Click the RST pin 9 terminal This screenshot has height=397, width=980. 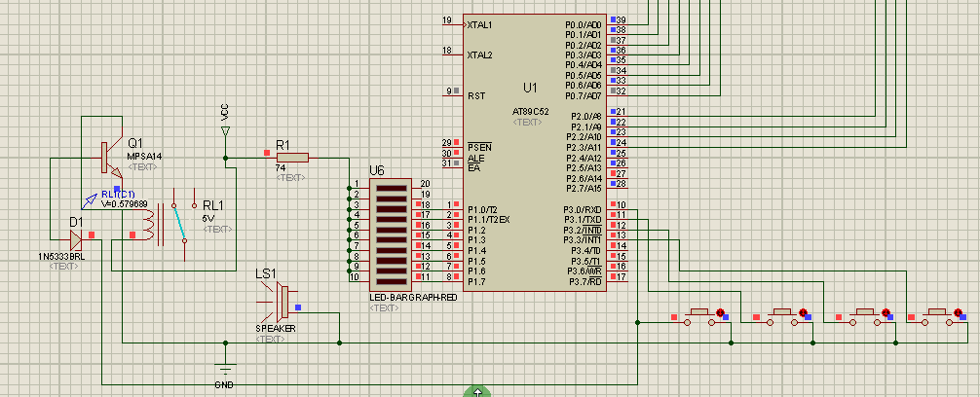coord(452,95)
